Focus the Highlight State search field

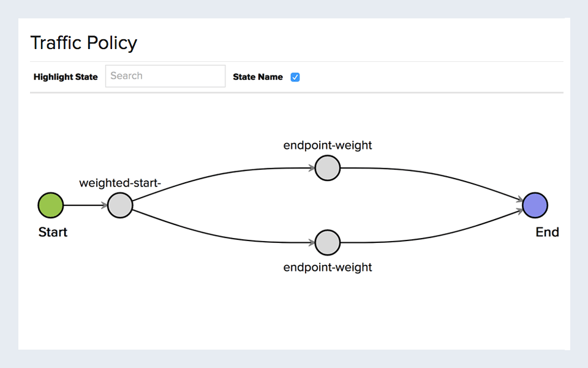coord(165,76)
